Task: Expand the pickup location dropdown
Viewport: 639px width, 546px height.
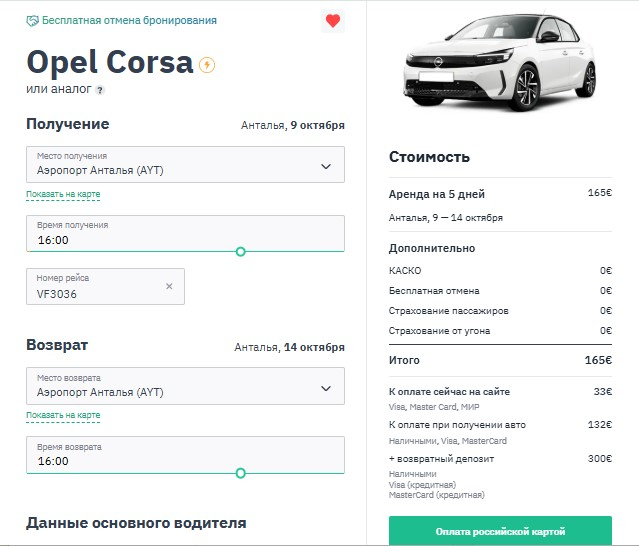Action: pos(326,166)
